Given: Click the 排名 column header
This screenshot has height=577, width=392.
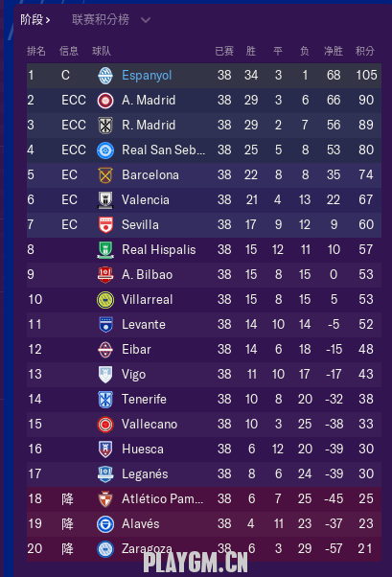Looking at the screenshot, I should coord(36,51).
